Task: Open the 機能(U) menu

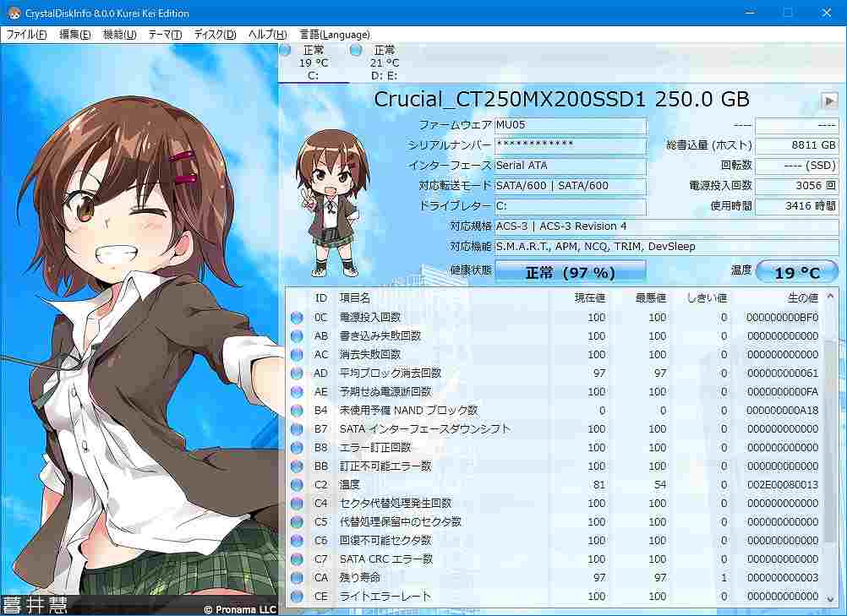Action: pos(119,35)
